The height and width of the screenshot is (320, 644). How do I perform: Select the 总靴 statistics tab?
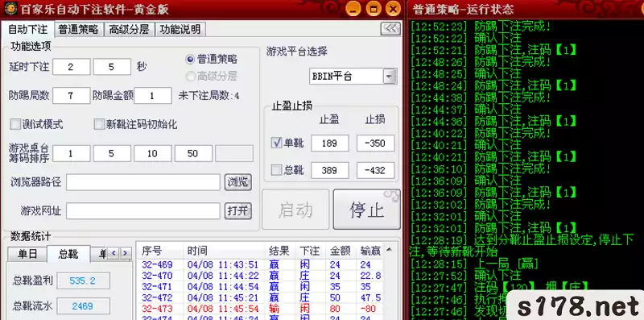click(68, 254)
